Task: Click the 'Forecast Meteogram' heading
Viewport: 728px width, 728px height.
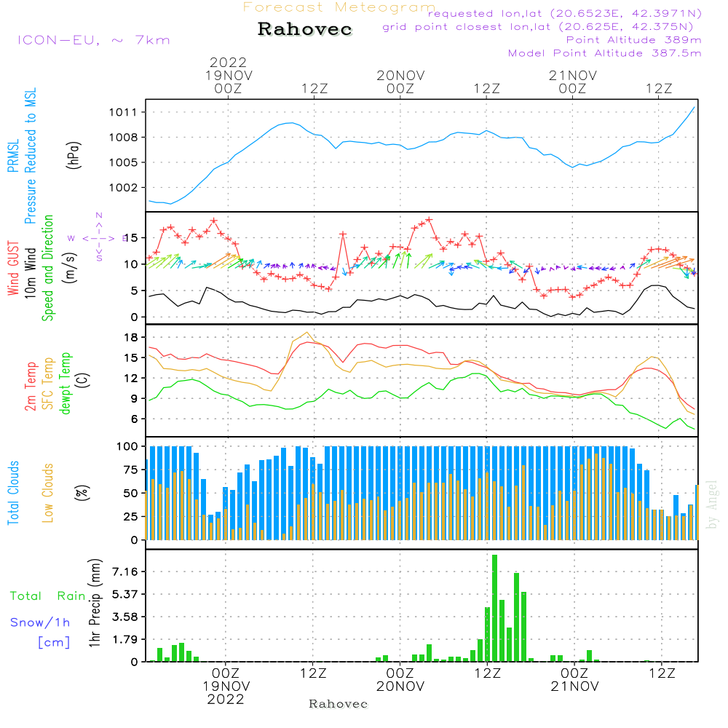Action: pos(339,7)
